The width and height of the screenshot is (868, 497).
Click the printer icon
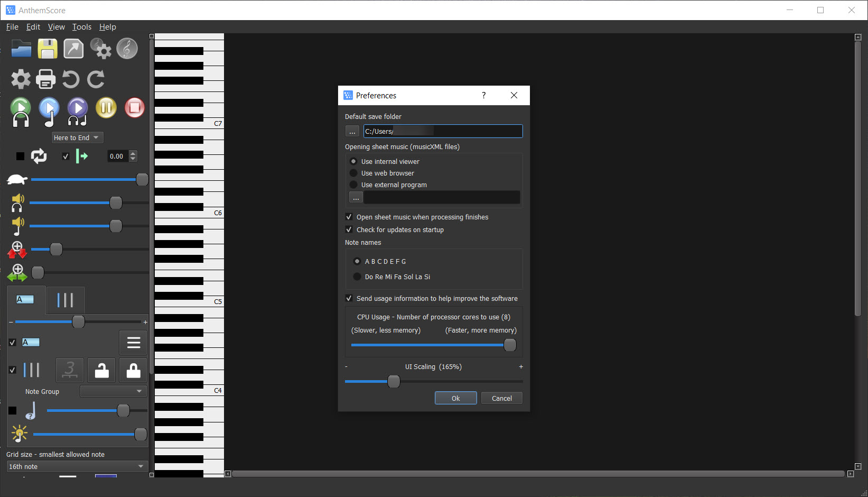[x=46, y=79]
